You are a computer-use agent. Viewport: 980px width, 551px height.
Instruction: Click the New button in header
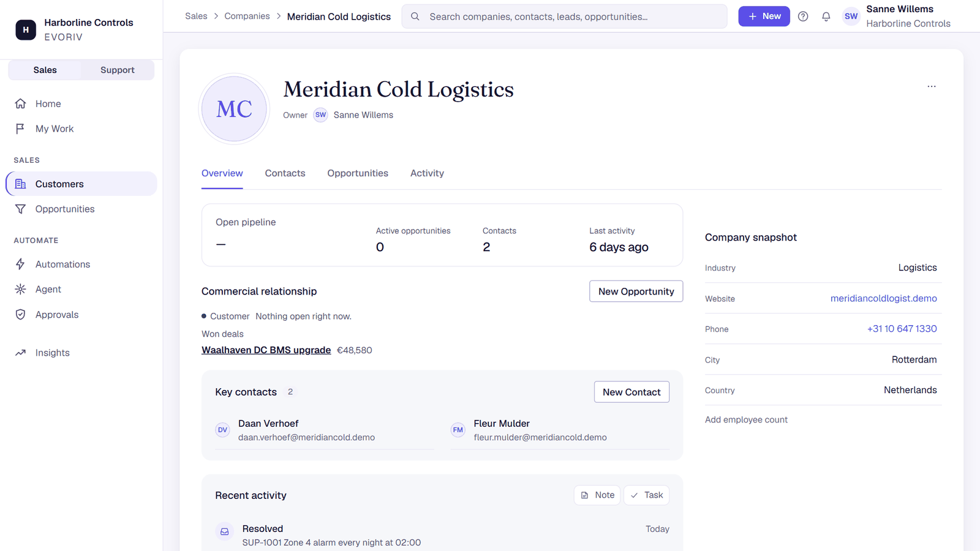tap(764, 17)
